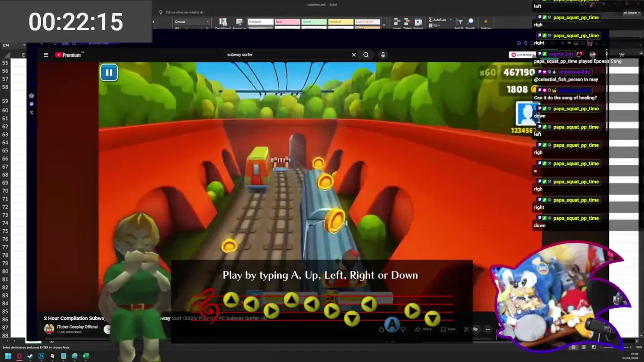Open the Fill dropdown in Excel ribbon
Viewport: 644px width, 362px height.
[x=433, y=25]
